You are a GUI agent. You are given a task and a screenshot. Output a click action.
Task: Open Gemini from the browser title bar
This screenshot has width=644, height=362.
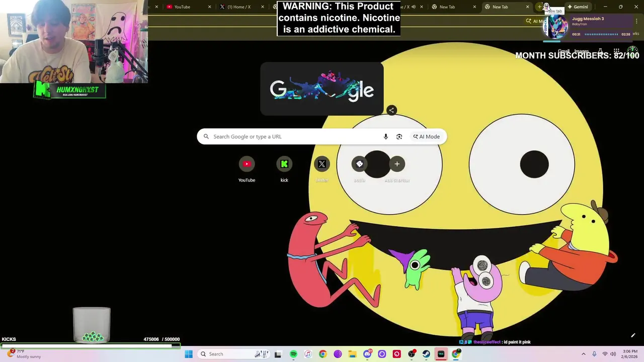click(x=578, y=7)
